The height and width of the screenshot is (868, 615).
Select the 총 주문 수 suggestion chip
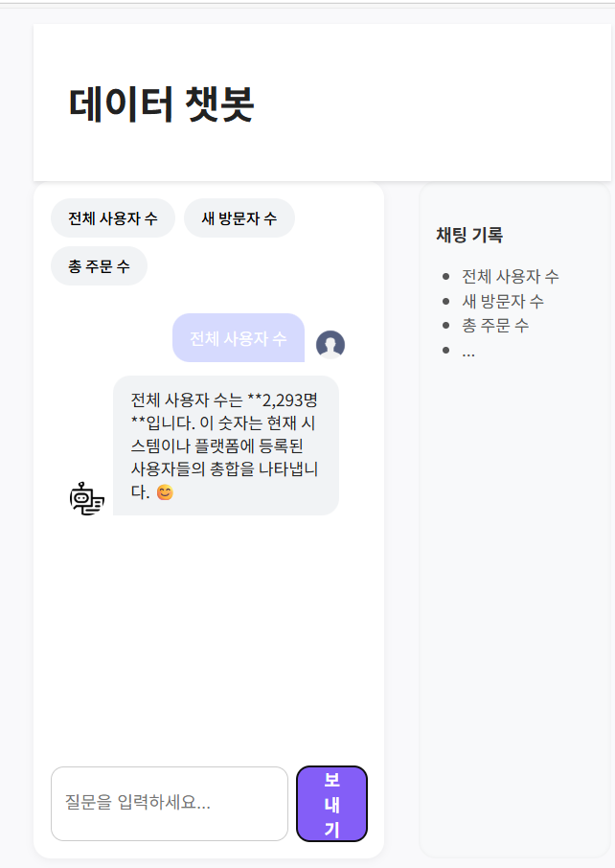pyautogui.click(x=99, y=266)
